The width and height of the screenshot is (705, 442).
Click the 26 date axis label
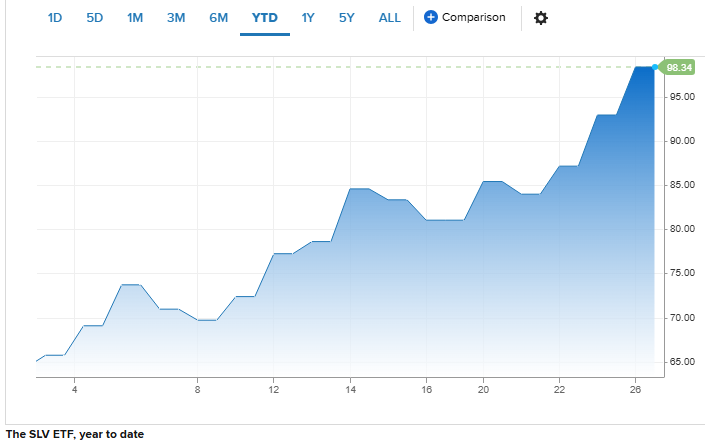coord(636,388)
